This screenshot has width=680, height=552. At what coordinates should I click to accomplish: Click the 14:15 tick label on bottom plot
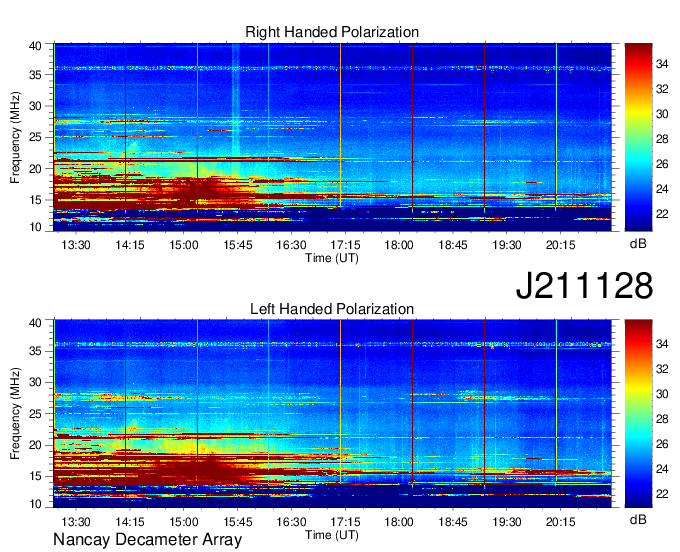pos(130,522)
